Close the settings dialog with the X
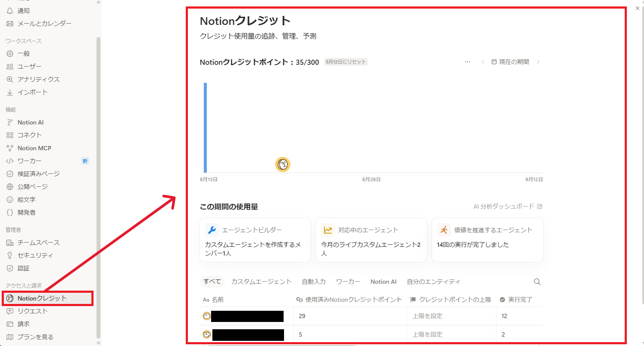Viewport: 644px width, 346px height. point(638,8)
